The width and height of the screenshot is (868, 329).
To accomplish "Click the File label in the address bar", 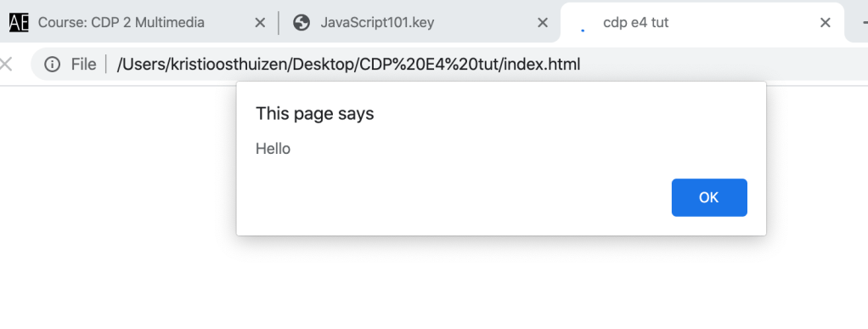I will (x=83, y=65).
